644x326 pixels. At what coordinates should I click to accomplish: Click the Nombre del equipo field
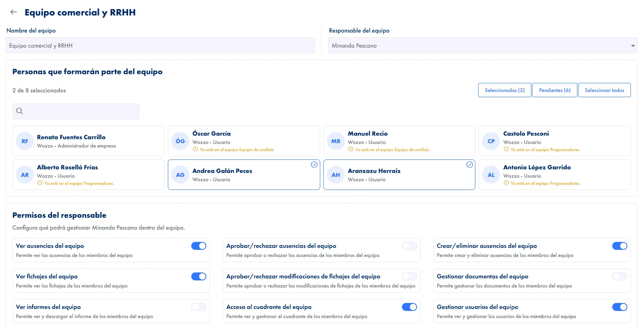[x=160, y=46]
